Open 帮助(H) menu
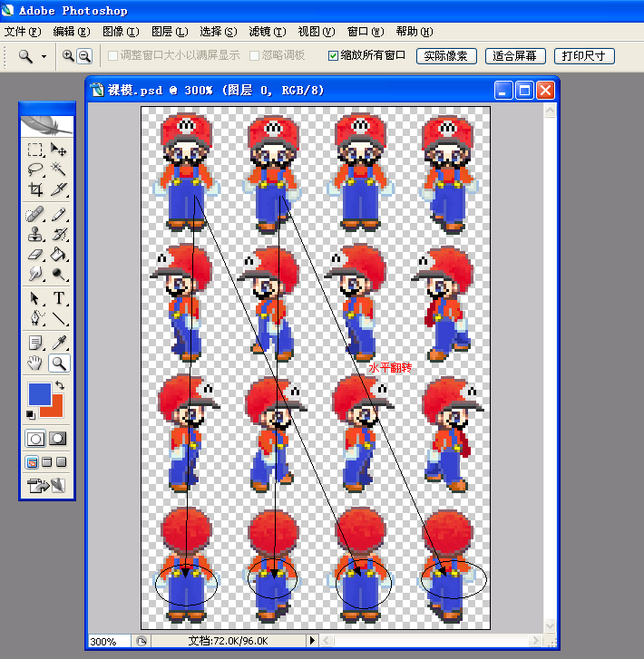 415,32
